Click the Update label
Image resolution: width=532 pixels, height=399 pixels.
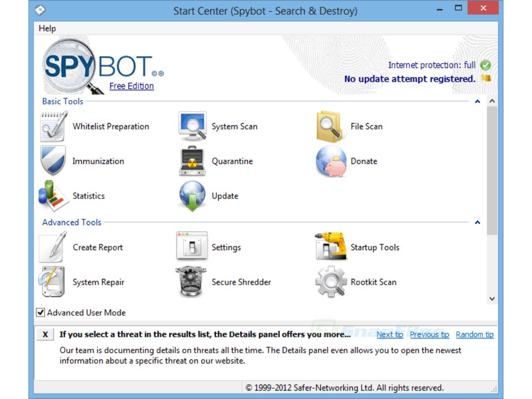coord(225,196)
